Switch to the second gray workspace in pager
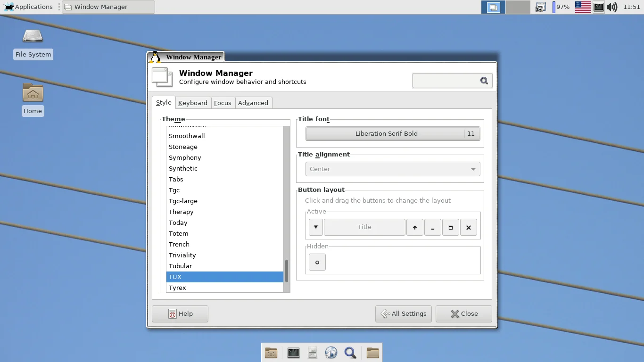 518,7
